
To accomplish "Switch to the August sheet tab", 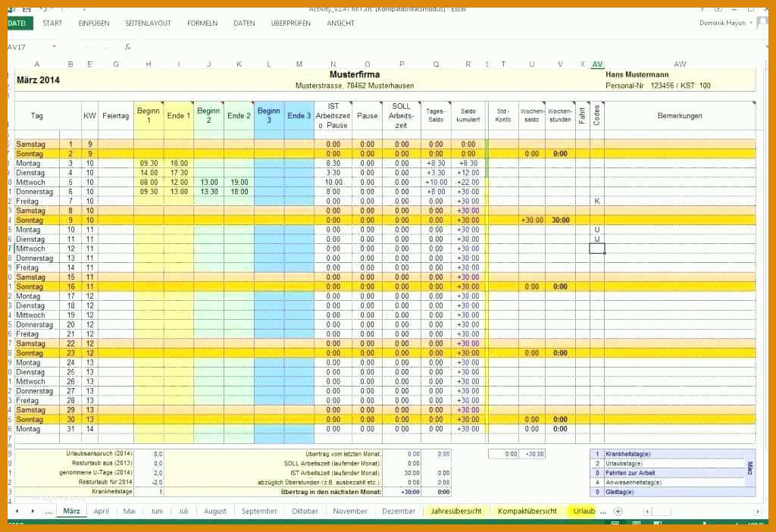I will click(x=215, y=512).
